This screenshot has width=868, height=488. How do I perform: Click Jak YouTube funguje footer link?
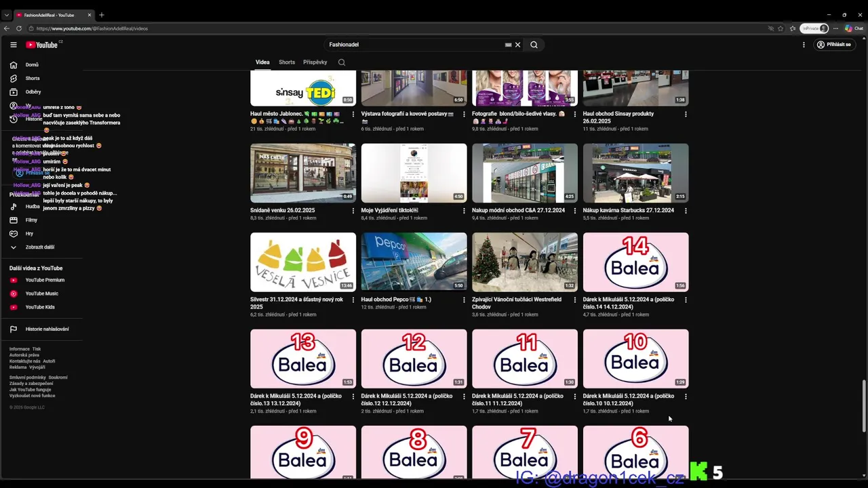click(31, 390)
